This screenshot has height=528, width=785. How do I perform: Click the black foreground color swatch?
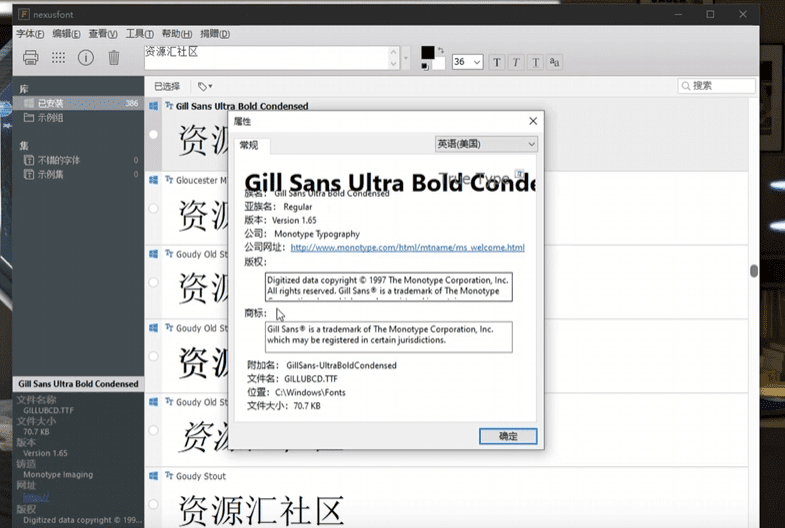click(x=428, y=53)
